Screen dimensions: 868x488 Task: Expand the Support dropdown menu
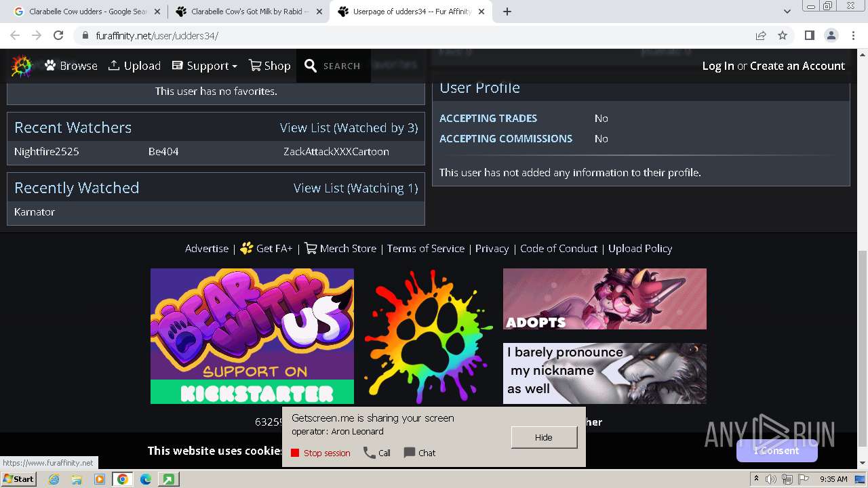204,66
